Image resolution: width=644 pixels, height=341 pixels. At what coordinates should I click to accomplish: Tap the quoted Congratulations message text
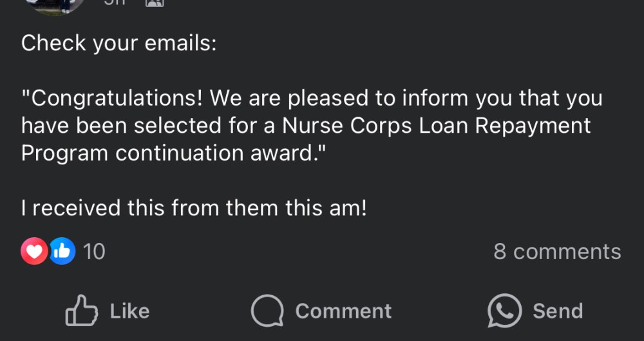pyautogui.click(x=312, y=126)
